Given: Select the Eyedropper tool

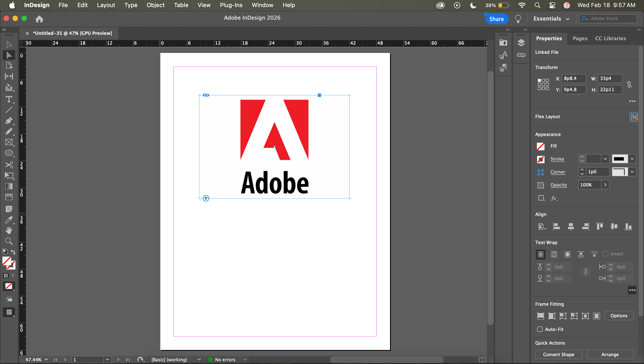Looking at the screenshot, I should pyautogui.click(x=9, y=220).
